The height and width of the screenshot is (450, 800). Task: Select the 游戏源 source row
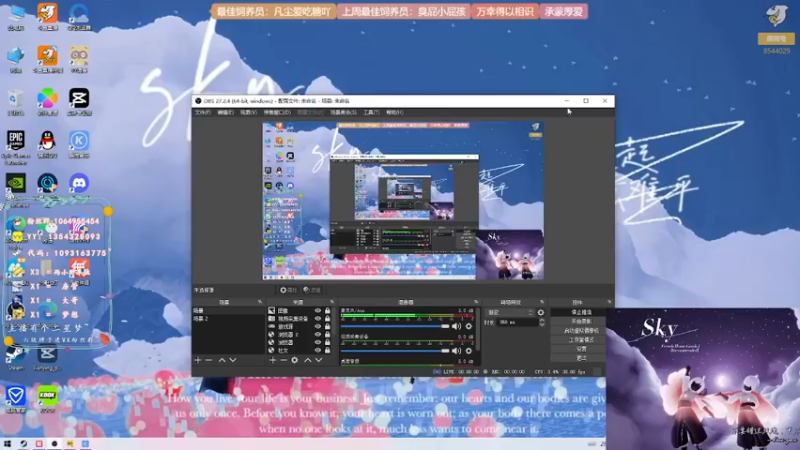[x=300, y=327]
